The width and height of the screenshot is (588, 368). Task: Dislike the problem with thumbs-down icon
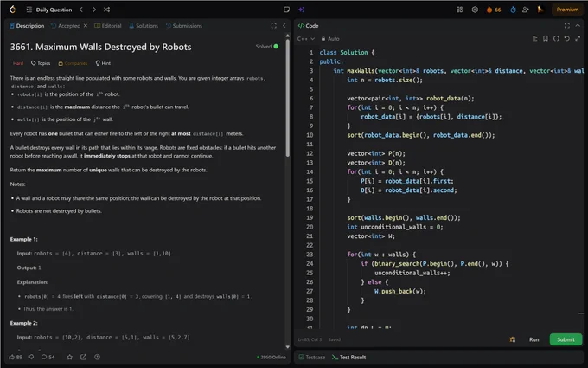(31, 357)
